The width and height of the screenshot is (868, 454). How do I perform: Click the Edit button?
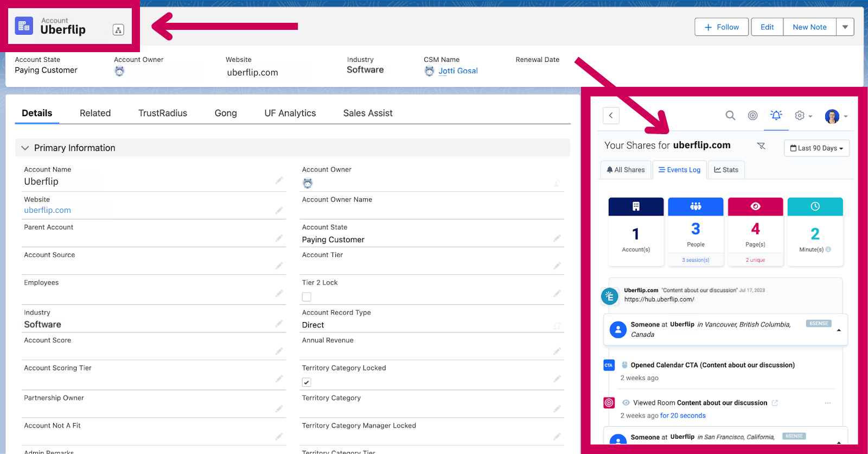coord(767,27)
